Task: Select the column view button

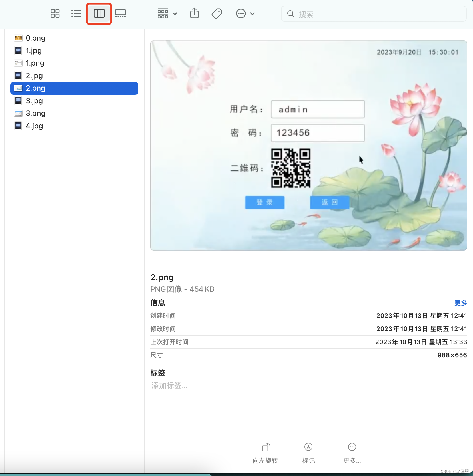Action: tap(99, 13)
